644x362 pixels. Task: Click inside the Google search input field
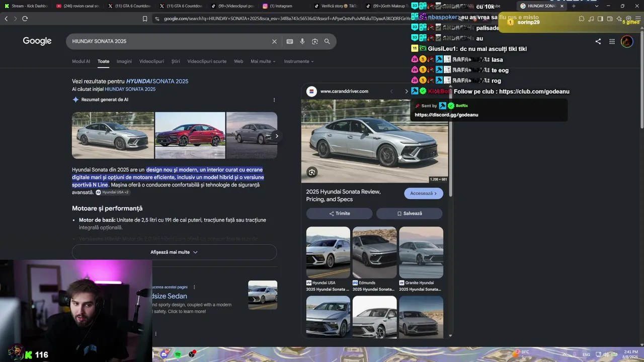[x=171, y=41]
